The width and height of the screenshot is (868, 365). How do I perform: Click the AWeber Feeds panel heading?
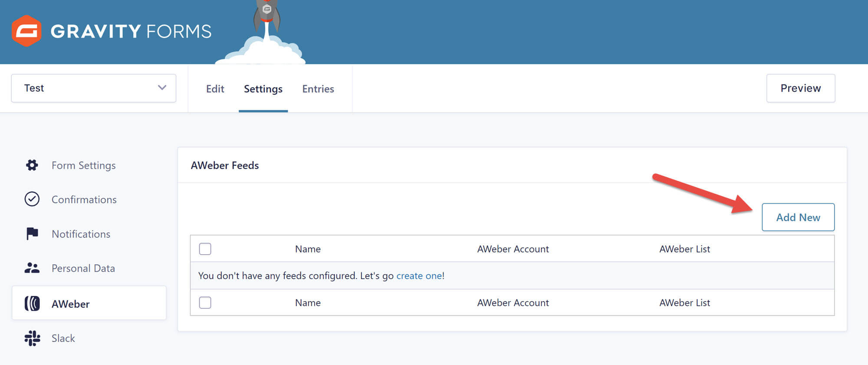pos(225,165)
